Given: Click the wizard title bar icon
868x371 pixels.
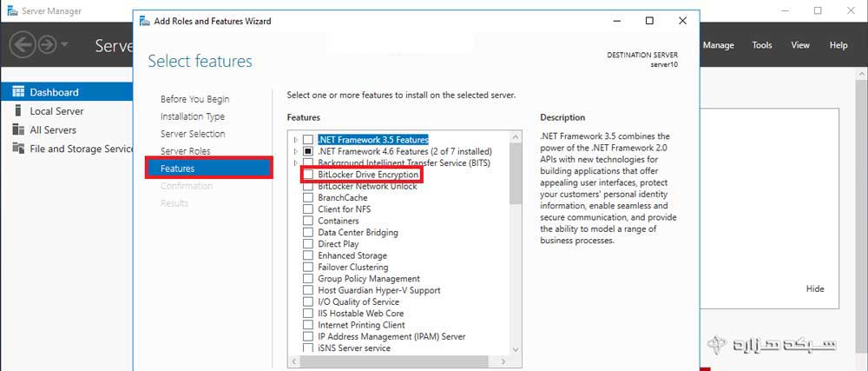Looking at the screenshot, I should [x=145, y=21].
